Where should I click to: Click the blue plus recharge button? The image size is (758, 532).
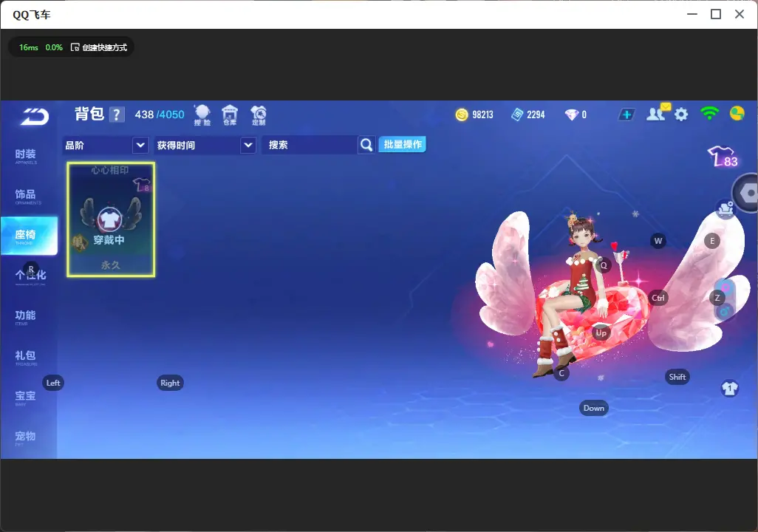626,115
